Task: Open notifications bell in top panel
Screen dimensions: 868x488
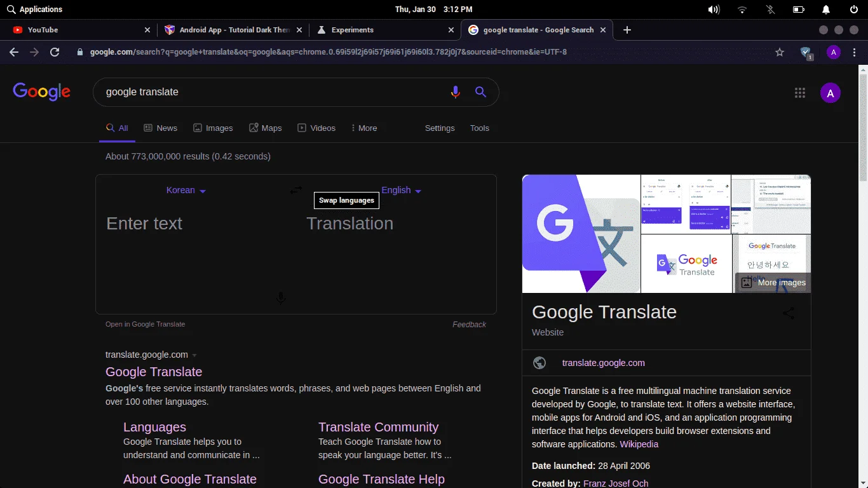Action: pos(826,10)
